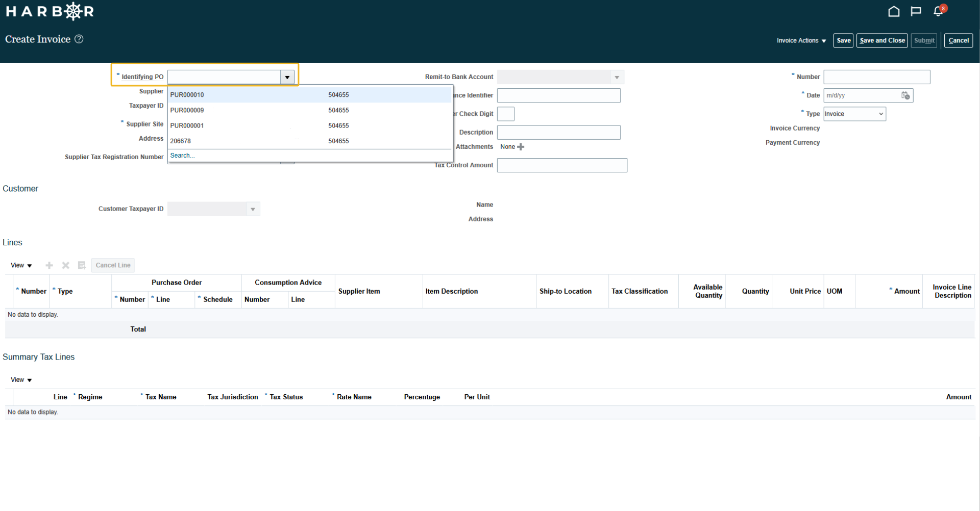
Task: Cancel the invoice creation
Action: click(x=959, y=40)
